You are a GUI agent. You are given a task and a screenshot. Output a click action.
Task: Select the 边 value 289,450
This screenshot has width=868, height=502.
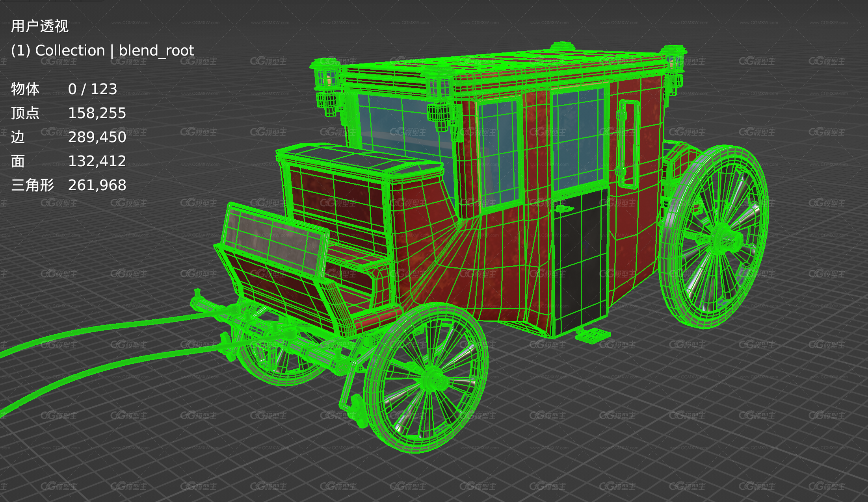97,137
